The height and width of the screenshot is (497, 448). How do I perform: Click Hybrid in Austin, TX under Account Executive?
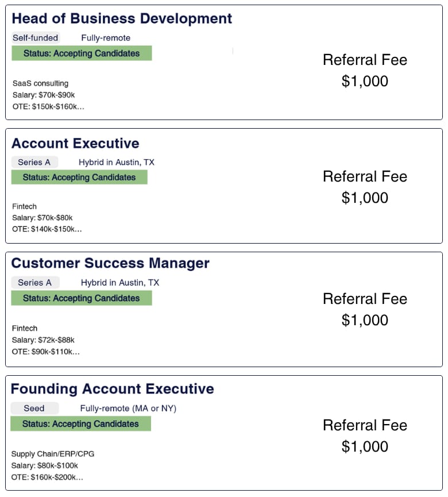[117, 162]
